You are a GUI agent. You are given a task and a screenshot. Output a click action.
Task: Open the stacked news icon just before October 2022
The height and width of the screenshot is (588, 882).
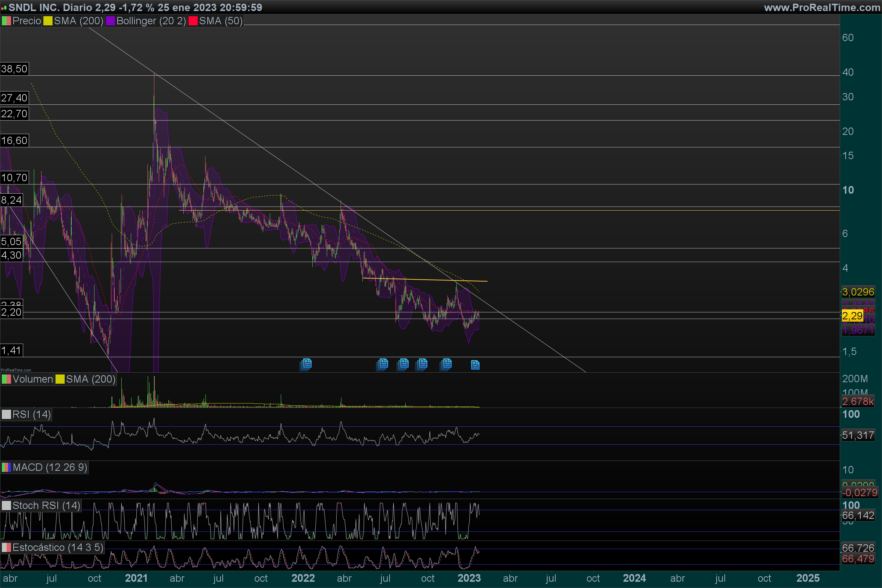(x=422, y=364)
